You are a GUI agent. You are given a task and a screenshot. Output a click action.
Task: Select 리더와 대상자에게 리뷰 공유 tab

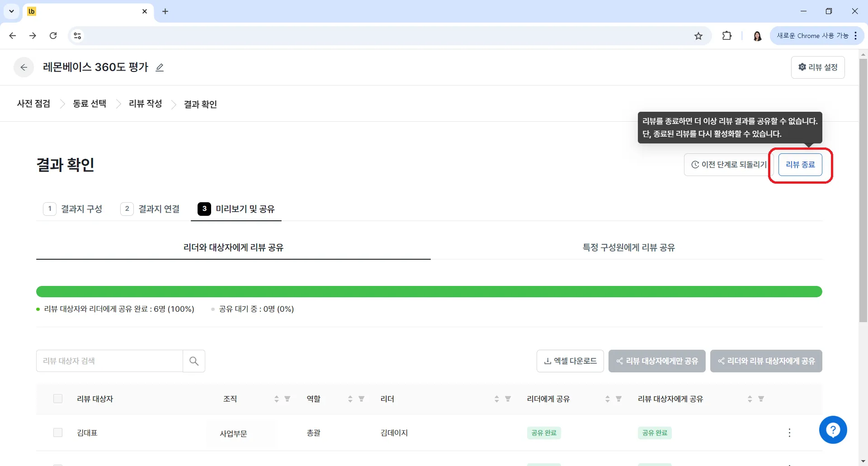(x=233, y=247)
